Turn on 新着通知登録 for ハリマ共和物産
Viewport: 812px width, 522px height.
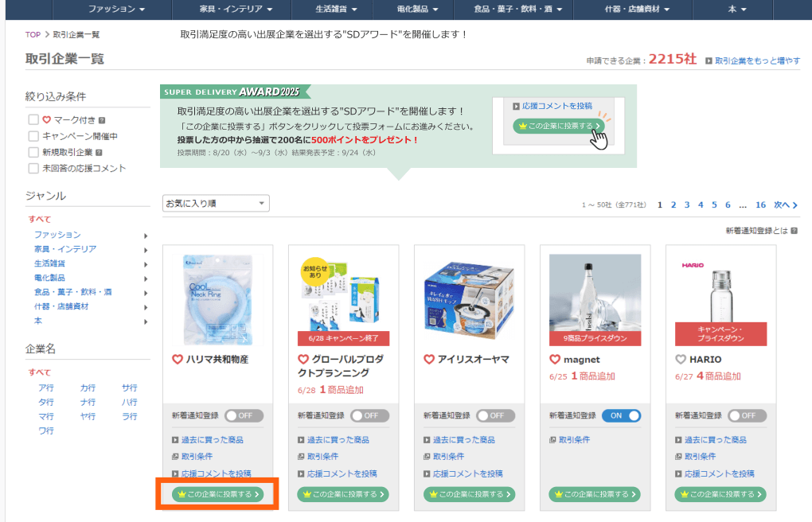coord(244,416)
